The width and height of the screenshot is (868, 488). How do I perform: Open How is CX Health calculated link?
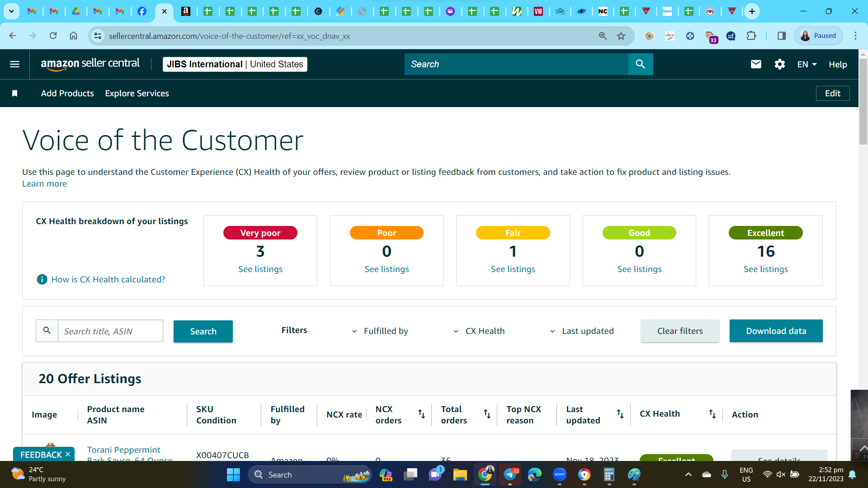108,279
